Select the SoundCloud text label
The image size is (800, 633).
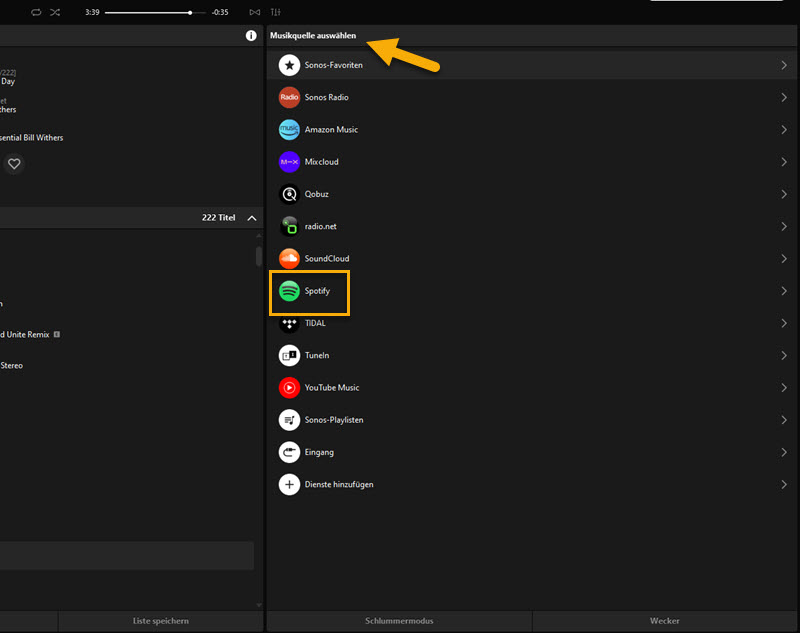(327, 259)
